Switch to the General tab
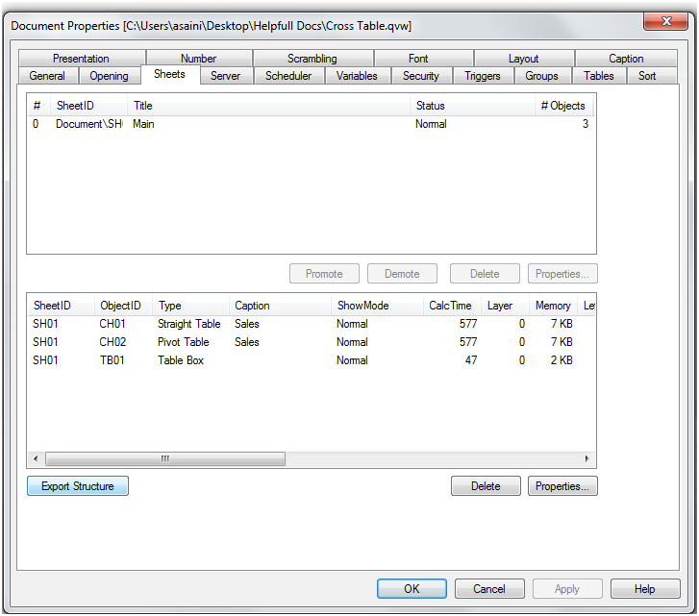Image resolution: width=699 pixels, height=616 pixels. point(47,76)
